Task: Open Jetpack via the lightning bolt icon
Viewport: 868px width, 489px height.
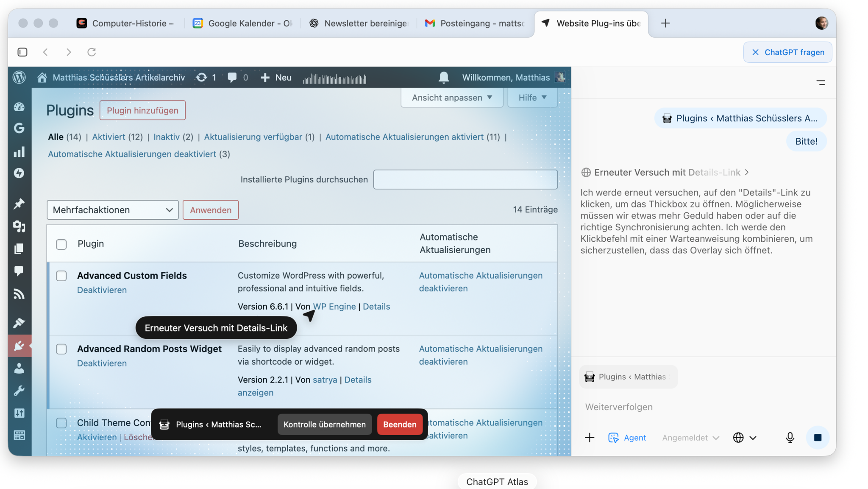Action: pos(19,173)
